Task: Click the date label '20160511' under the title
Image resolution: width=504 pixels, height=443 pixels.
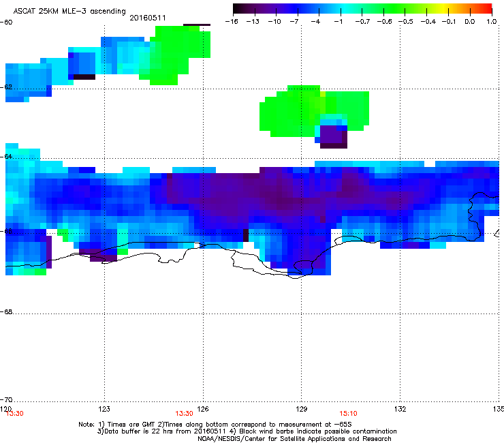Action: pyautogui.click(x=148, y=18)
